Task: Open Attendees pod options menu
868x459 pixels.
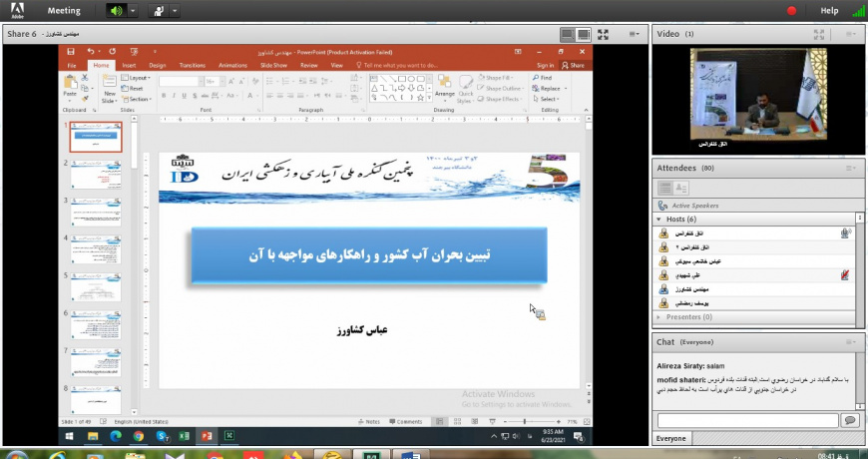Action: point(851,169)
